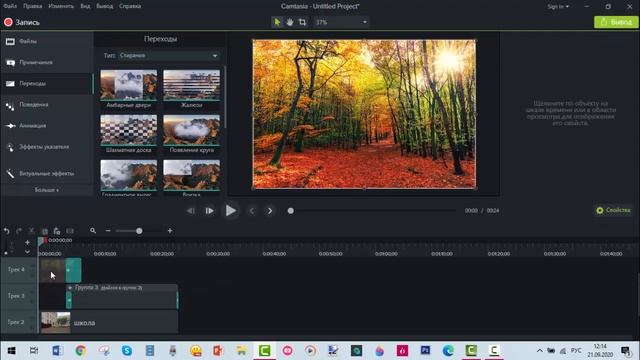The width and height of the screenshot is (640, 360).
Task: Add a new track with plus icon
Action: click(27, 242)
